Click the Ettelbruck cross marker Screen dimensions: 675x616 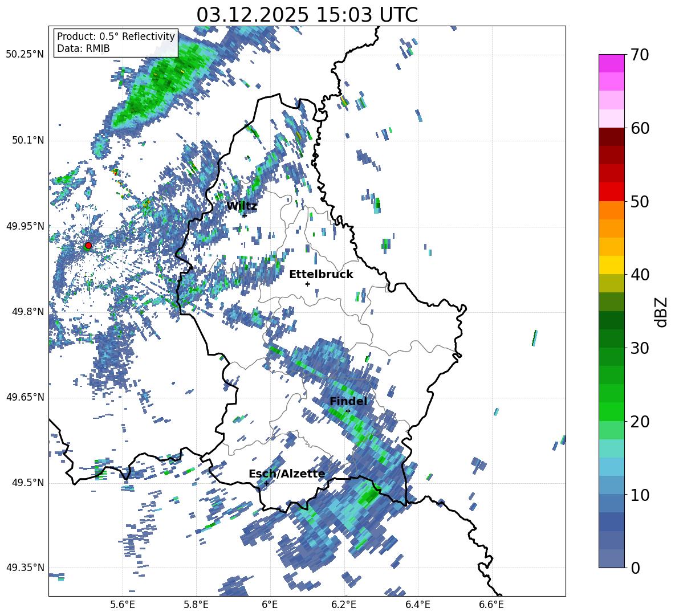(307, 284)
